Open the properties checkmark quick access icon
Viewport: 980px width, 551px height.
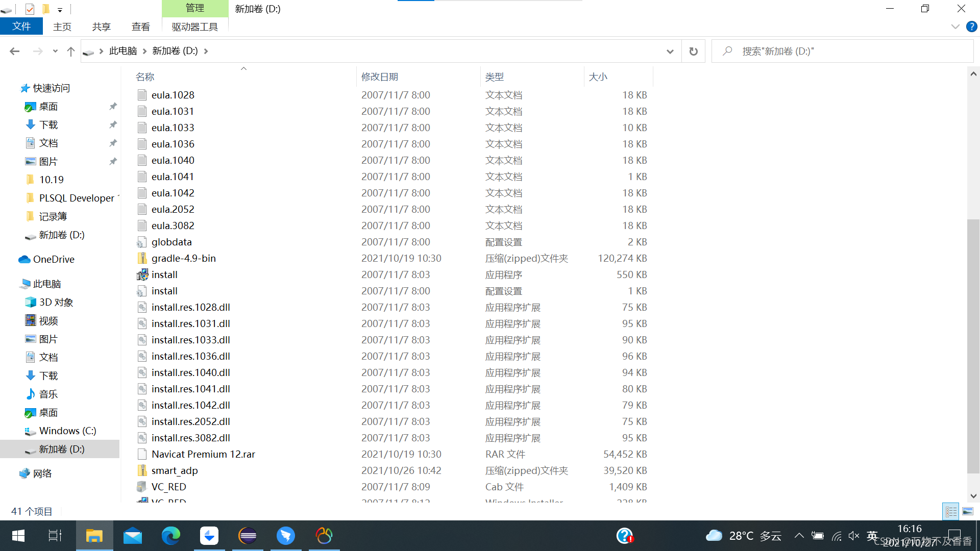click(30, 9)
